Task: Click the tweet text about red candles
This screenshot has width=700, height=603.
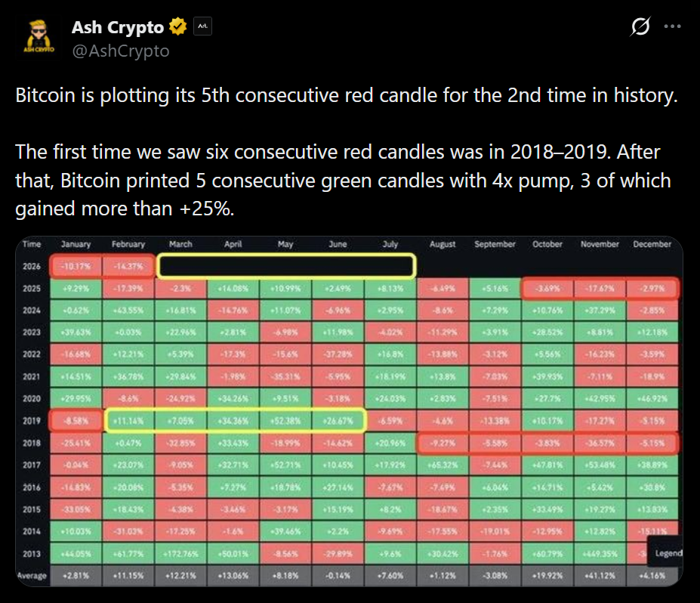Action: 344,96
